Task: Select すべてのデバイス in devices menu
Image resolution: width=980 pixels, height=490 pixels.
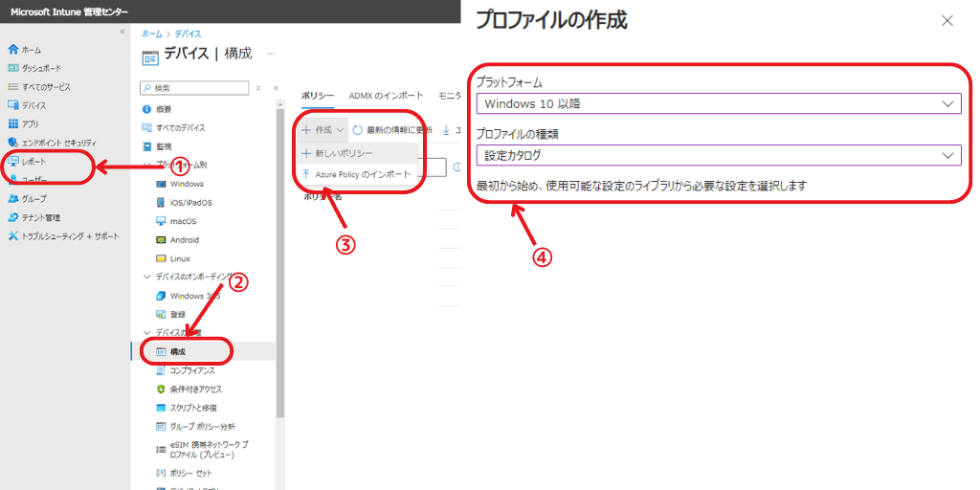Action: tap(174, 128)
